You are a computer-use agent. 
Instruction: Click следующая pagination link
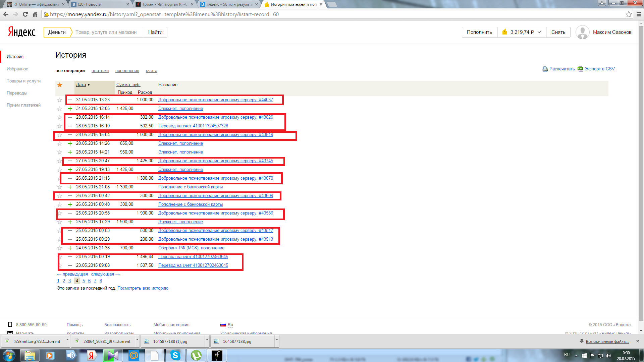(105, 274)
